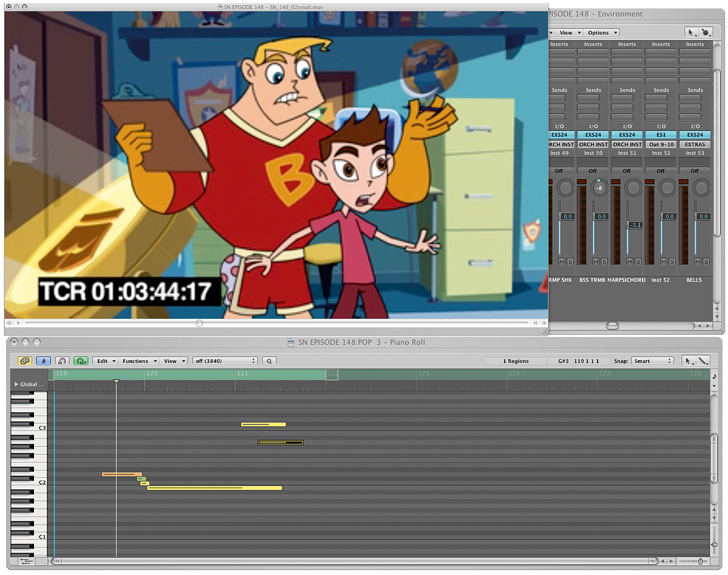This screenshot has width=728, height=575.
Task: Open the ORCH INST output slot on Inst 50
Action: 593,145
